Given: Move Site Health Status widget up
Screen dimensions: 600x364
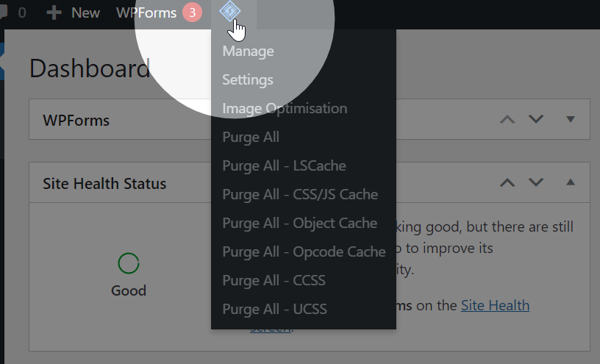Looking at the screenshot, I should point(507,182).
